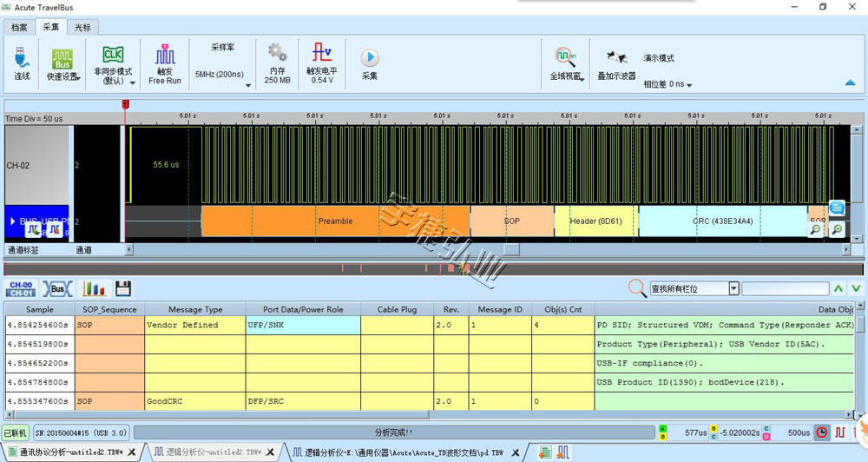868x462 pixels.
Task: Toggle the A-B cursor pair indicator
Action: (662, 432)
